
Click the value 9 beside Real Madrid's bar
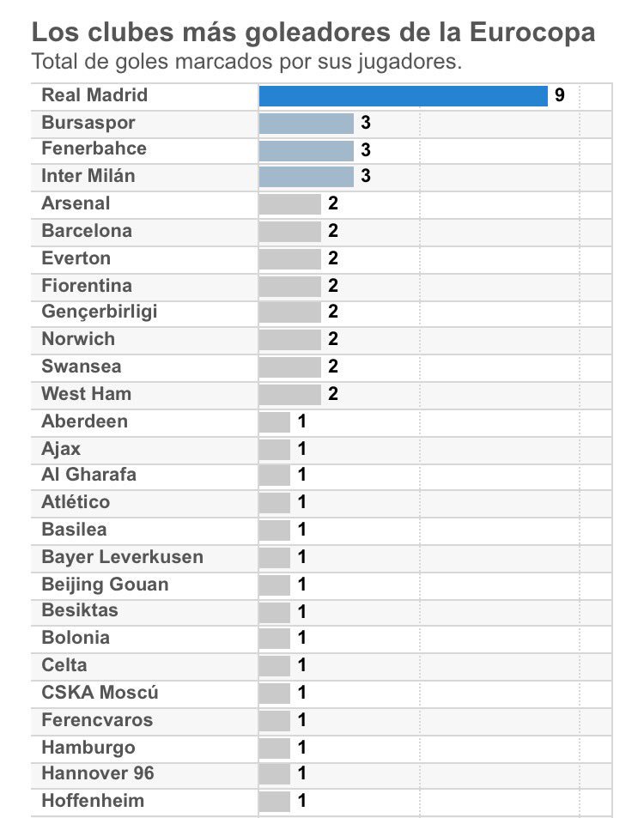(559, 96)
